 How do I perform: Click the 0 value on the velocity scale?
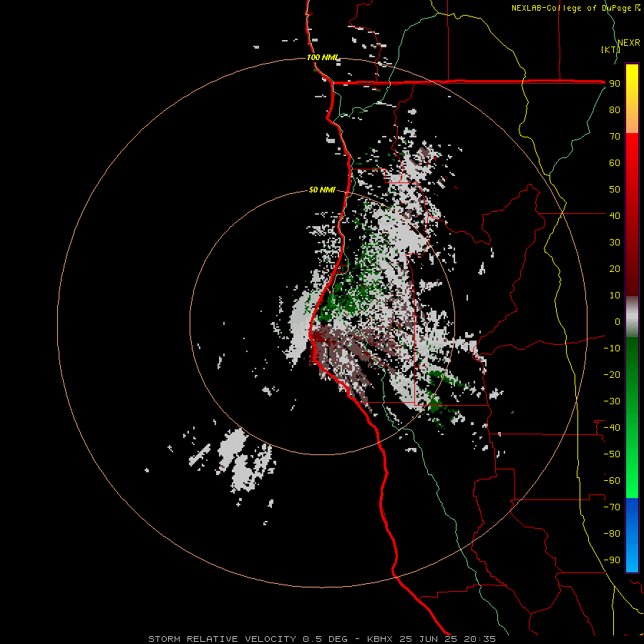tap(618, 322)
